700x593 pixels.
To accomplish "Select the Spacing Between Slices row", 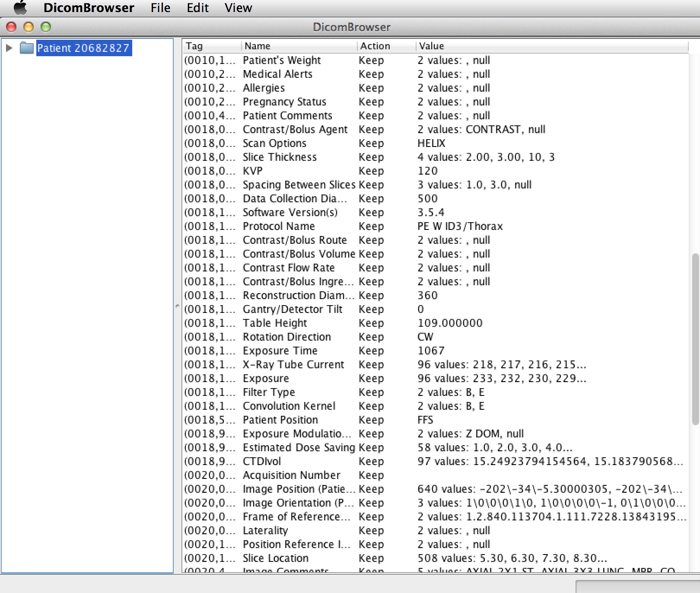I will click(x=436, y=185).
